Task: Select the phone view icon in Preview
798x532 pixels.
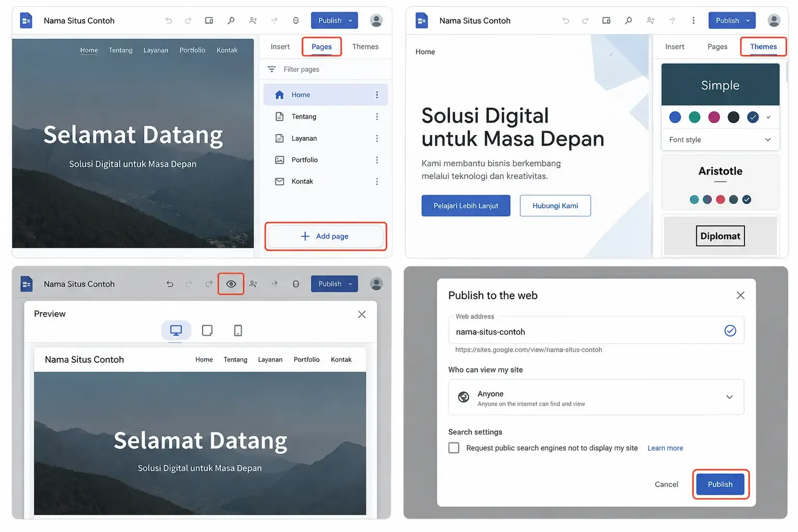Action: pyautogui.click(x=238, y=330)
